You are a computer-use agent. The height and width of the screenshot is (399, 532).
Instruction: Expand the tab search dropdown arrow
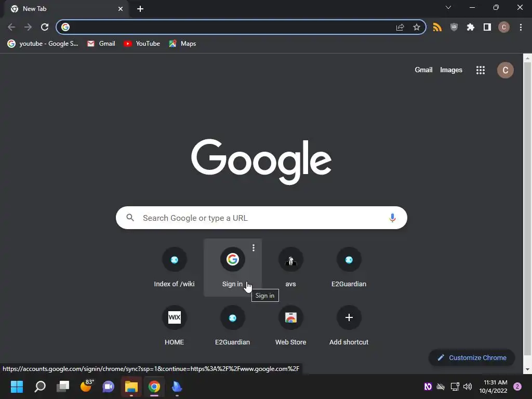(448, 7)
